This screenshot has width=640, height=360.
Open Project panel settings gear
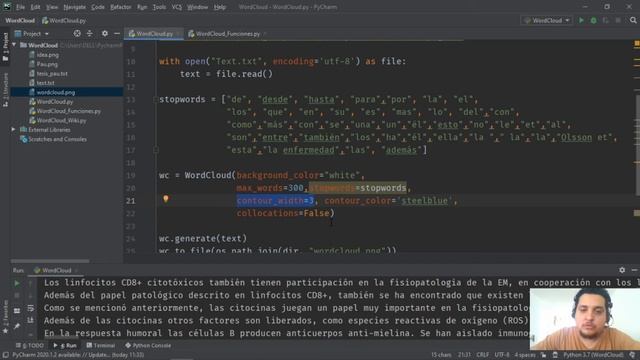tap(105, 33)
